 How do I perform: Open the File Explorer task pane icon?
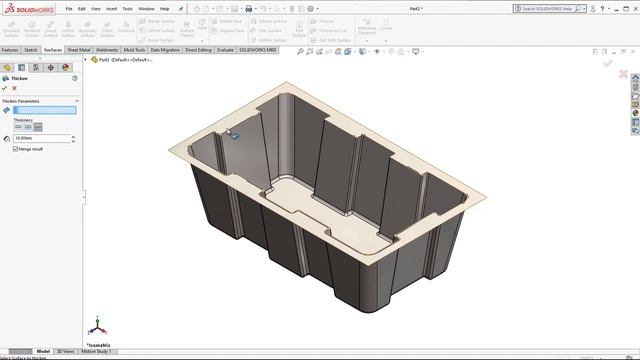coord(636,96)
